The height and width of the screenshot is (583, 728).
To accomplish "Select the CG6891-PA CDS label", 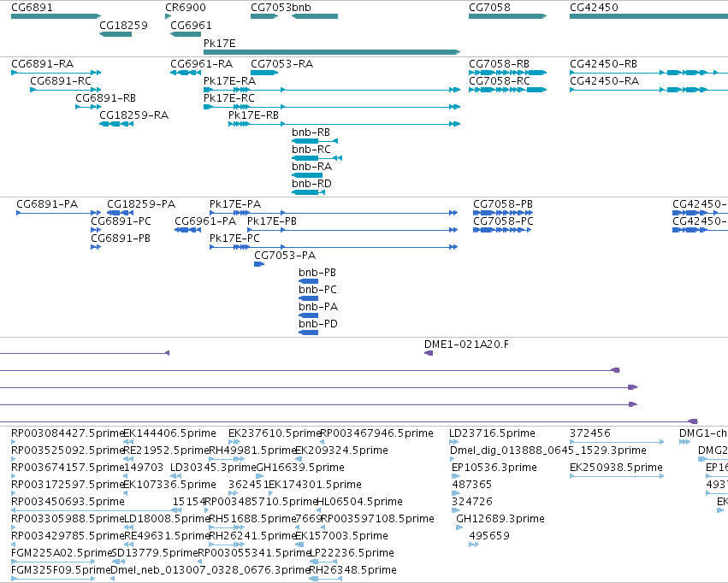I will point(47,204).
